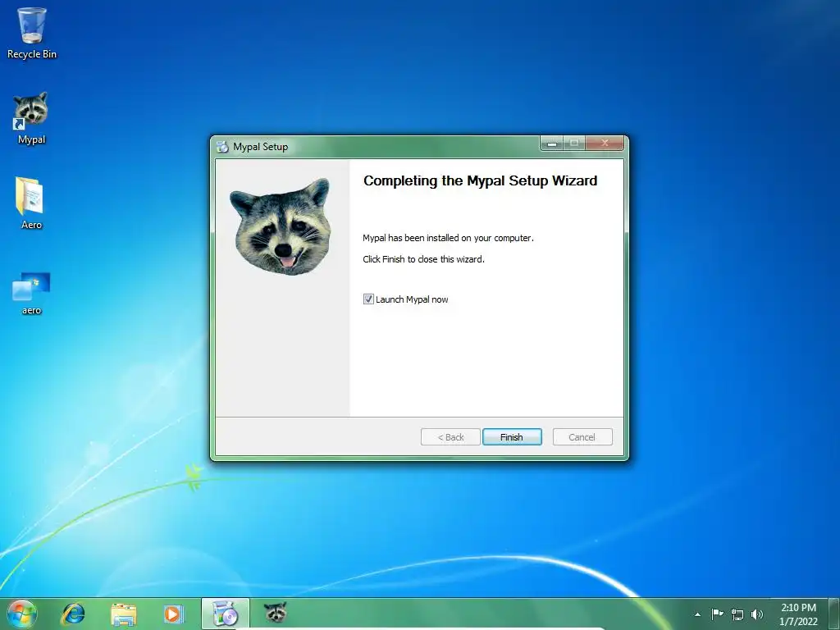Open the Windows Start menu
The image size is (840, 630).
[21, 614]
